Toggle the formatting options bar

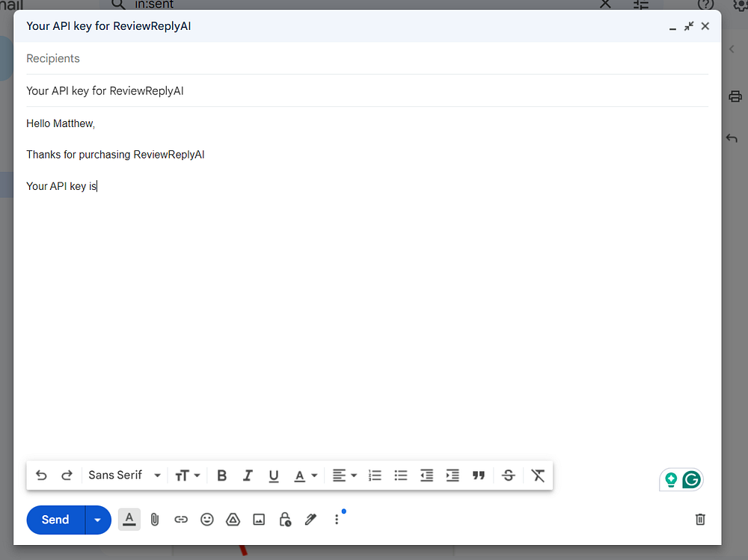coord(129,520)
